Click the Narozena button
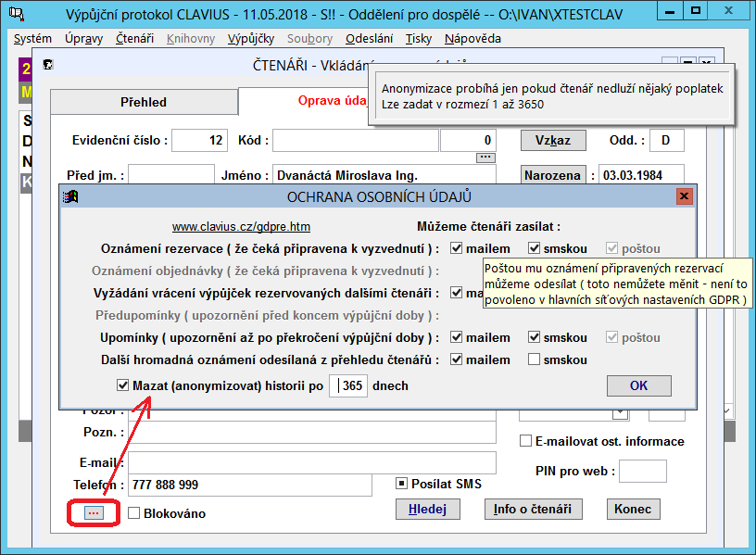 (552, 175)
